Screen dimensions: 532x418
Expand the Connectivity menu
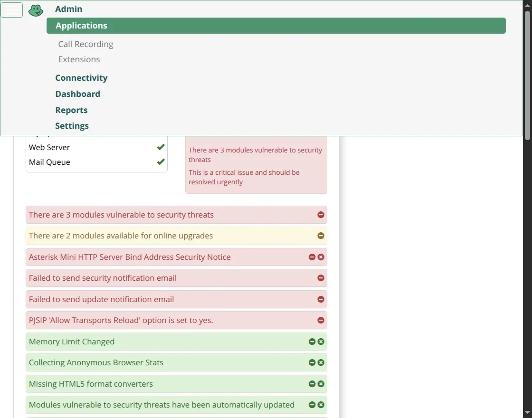[x=81, y=77]
